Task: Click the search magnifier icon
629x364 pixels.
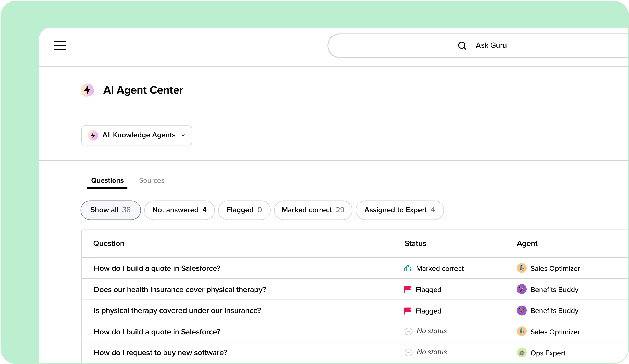Action: click(462, 46)
